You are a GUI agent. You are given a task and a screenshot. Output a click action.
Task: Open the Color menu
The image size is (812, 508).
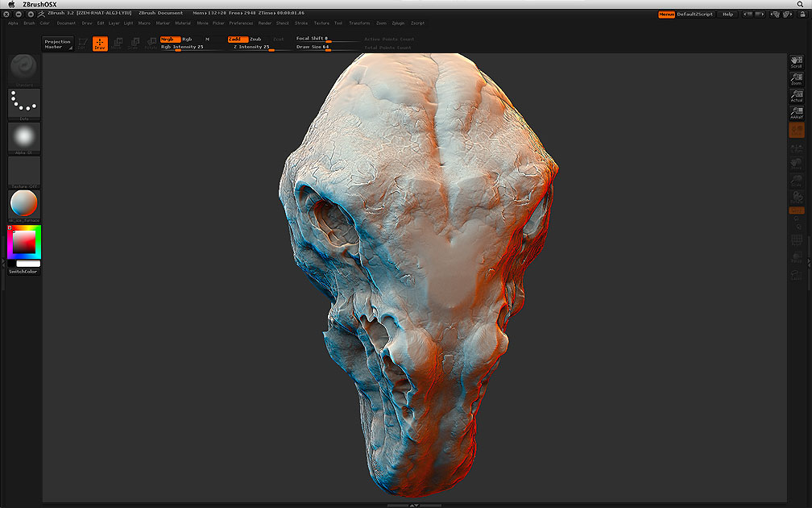[x=44, y=23]
